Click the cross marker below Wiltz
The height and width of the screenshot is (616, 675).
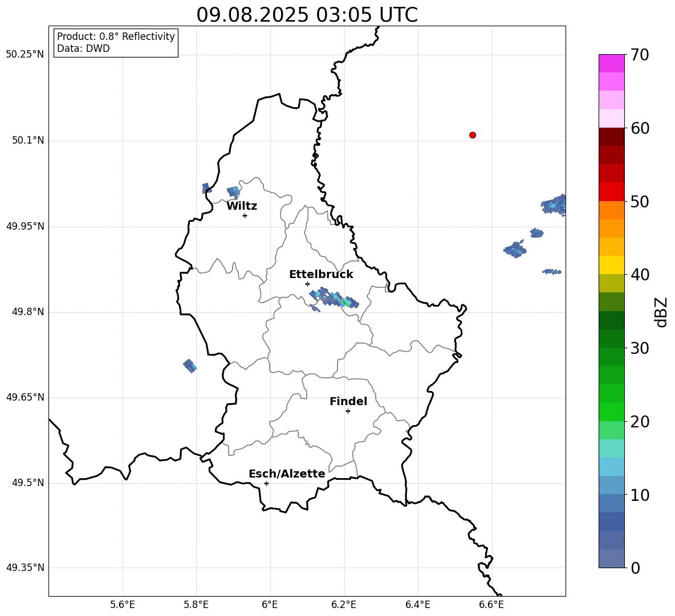click(x=245, y=215)
